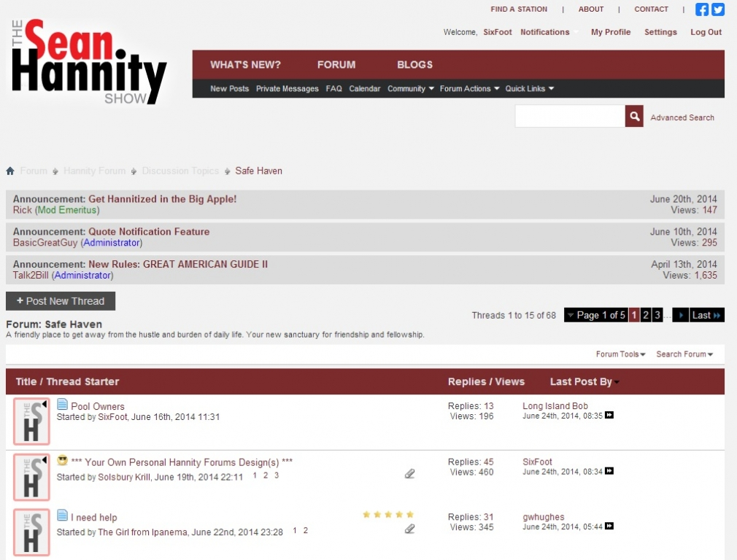Open attachment paperclip on Forums Design thread
Image resolution: width=737 pixels, height=560 pixels.
(410, 473)
